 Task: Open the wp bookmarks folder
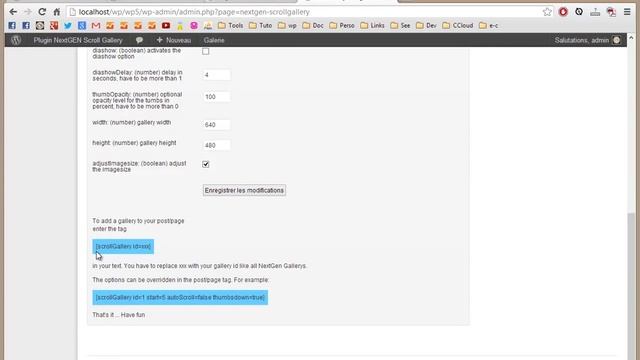click(x=287, y=25)
